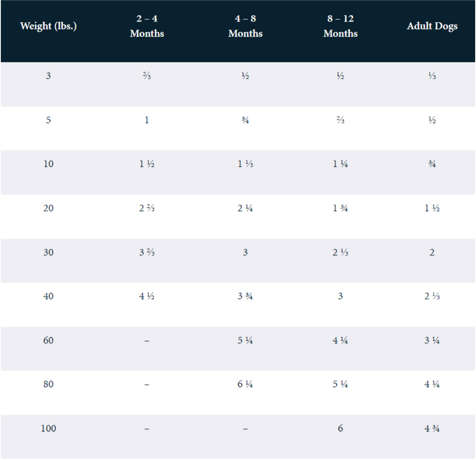Select the 100 lbs weight cell

(48, 429)
